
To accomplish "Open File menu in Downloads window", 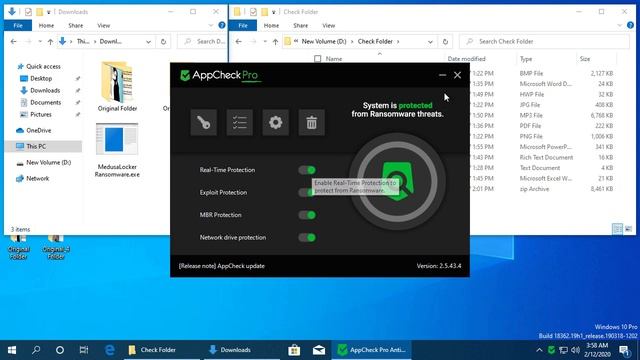I will (18, 25).
